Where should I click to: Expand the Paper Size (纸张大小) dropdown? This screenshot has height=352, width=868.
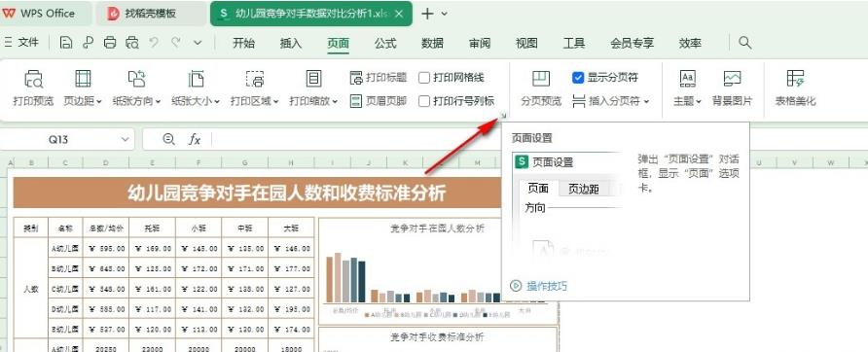click(217, 102)
